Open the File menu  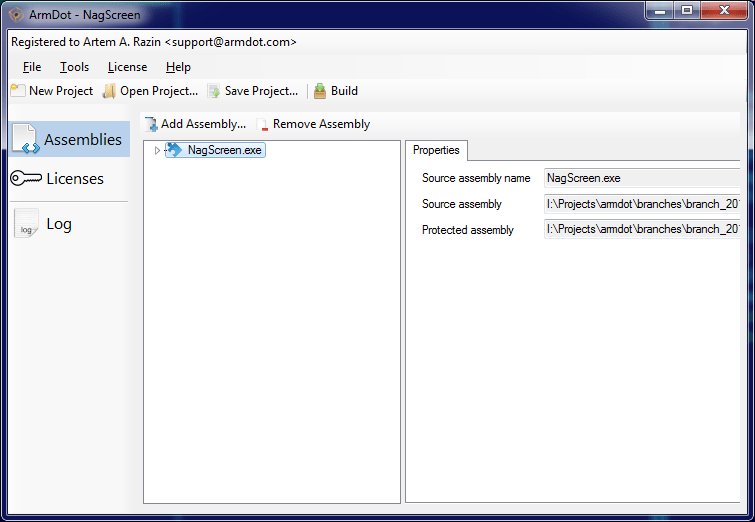coord(32,67)
